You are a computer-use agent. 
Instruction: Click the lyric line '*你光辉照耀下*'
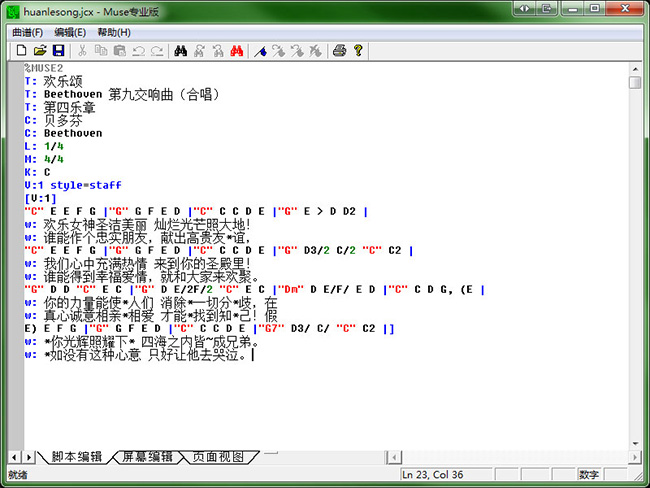click(141, 342)
